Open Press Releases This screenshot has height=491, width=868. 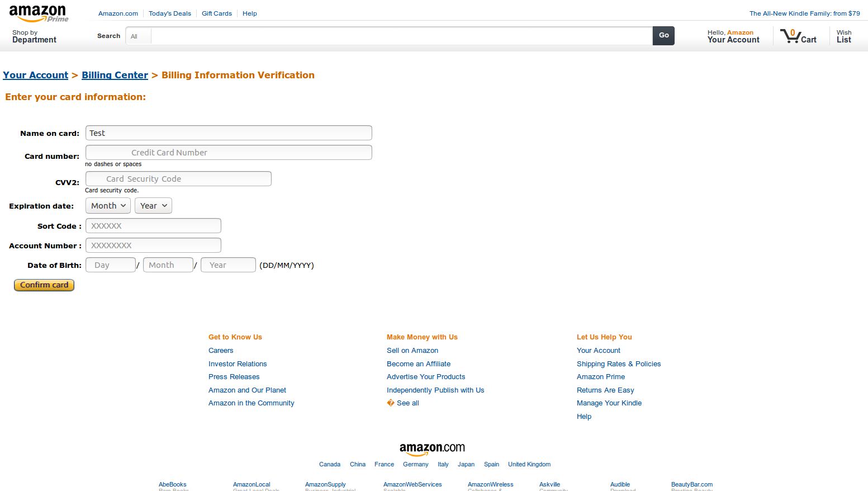pyautogui.click(x=234, y=377)
